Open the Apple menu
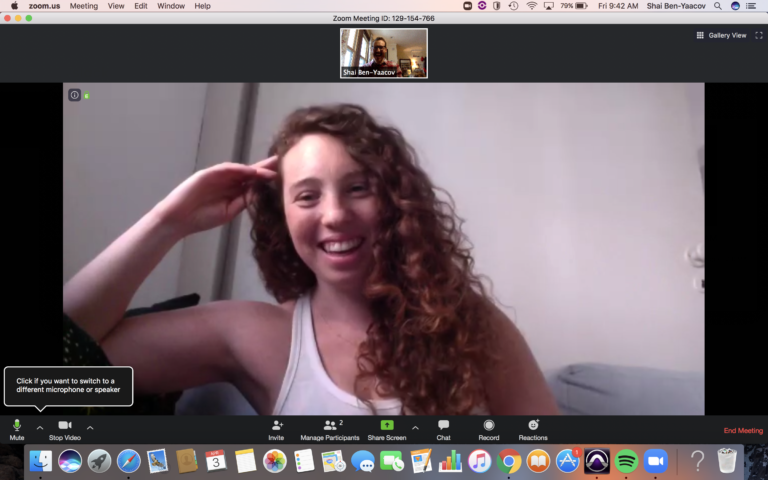The width and height of the screenshot is (768, 480). click(x=14, y=6)
